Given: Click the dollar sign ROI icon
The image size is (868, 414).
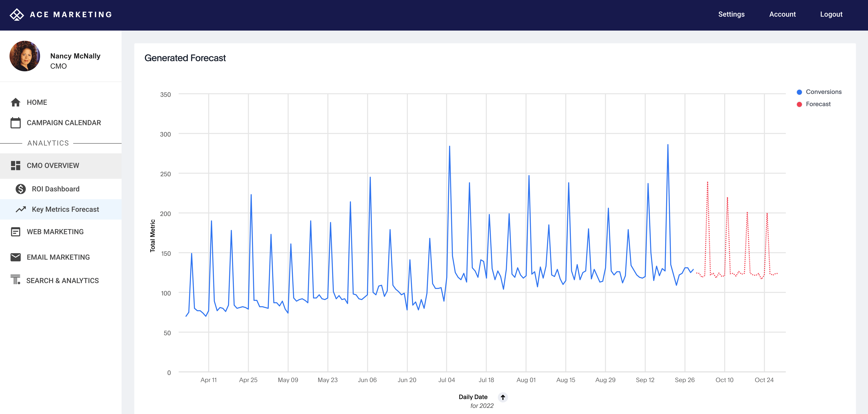Looking at the screenshot, I should 21,189.
